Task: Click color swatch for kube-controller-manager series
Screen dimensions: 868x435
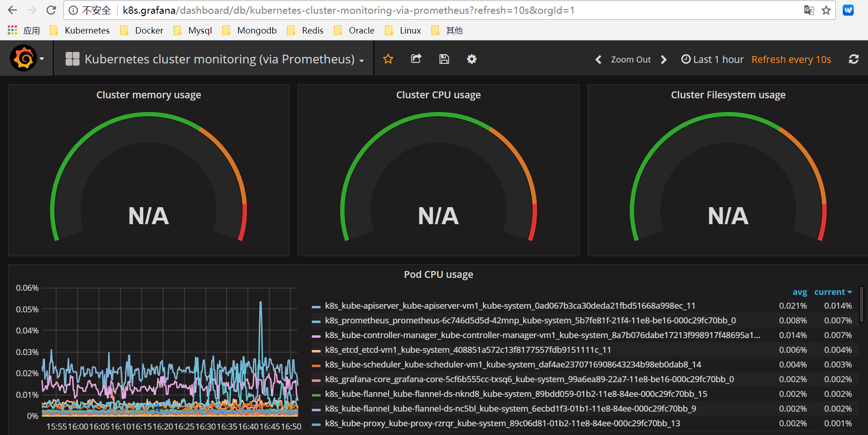Action: click(x=316, y=336)
